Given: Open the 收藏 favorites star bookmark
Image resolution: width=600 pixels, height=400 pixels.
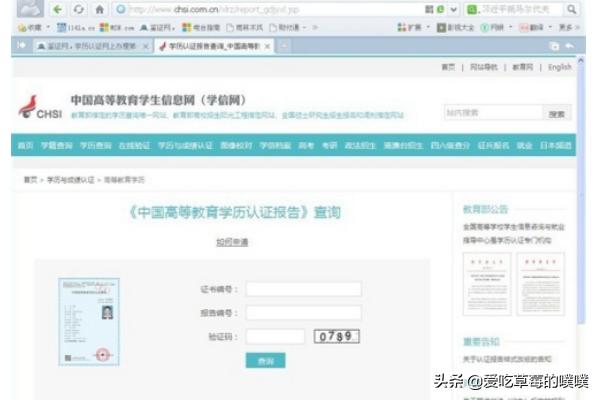Looking at the screenshot, I should coord(31,28).
